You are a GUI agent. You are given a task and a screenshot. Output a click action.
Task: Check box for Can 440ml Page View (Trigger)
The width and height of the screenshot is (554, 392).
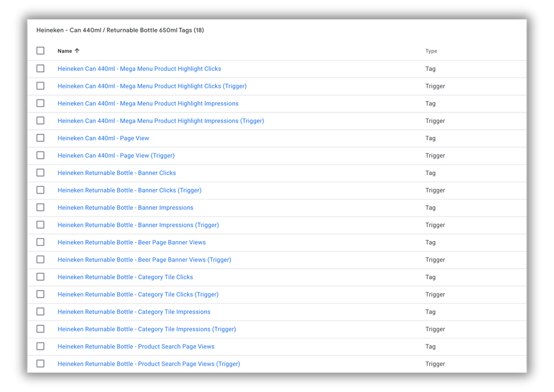tap(40, 155)
